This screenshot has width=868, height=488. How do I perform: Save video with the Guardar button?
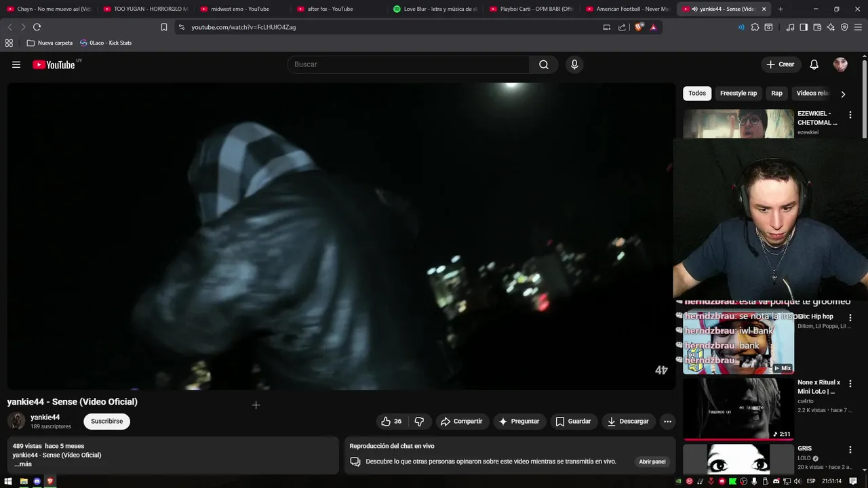point(574,422)
